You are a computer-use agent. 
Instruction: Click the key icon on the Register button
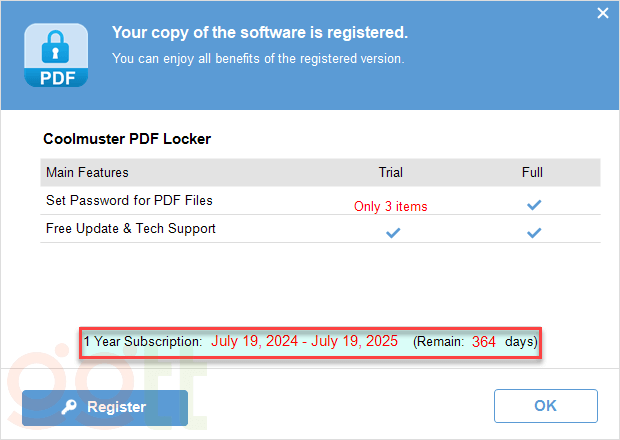click(x=70, y=407)
